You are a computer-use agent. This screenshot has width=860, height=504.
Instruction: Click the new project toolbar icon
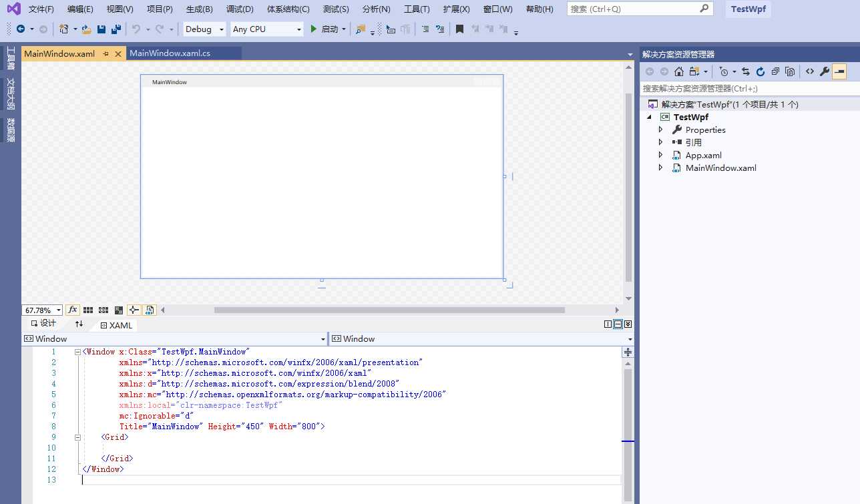coord(64,29)
